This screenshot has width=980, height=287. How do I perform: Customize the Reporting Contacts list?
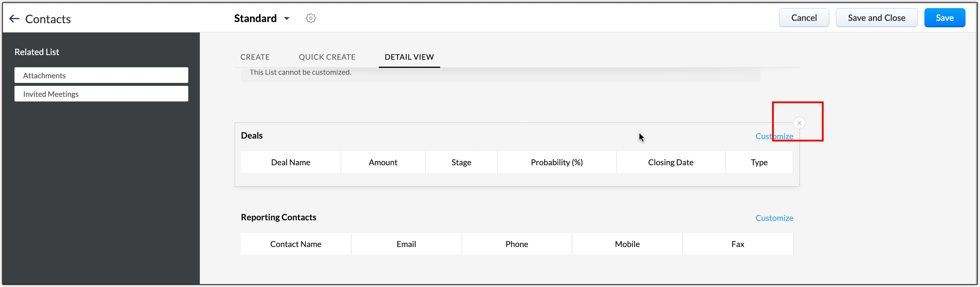pyautogui.click(x=774, y=218)
